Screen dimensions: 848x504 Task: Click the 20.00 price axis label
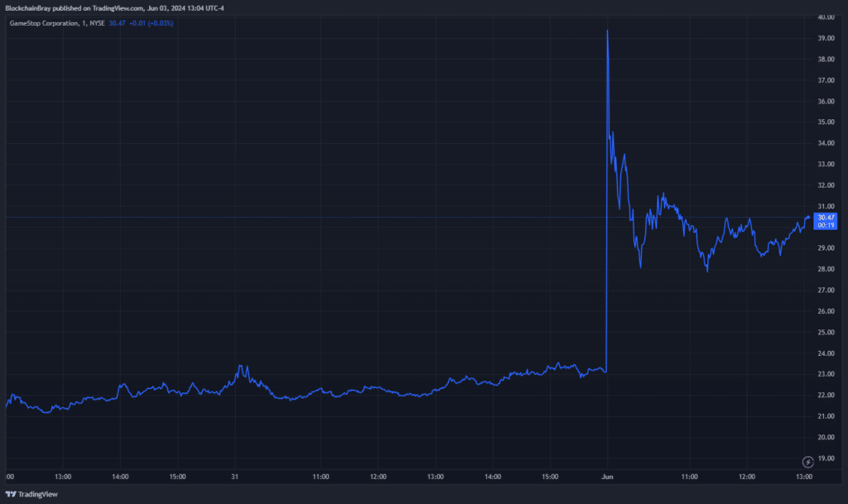[826, 437]
